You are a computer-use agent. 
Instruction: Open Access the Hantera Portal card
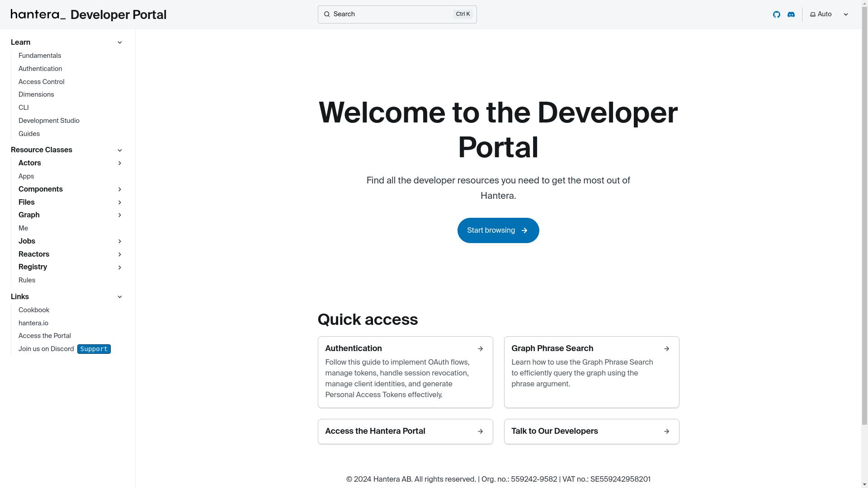(x=406, y=432)
